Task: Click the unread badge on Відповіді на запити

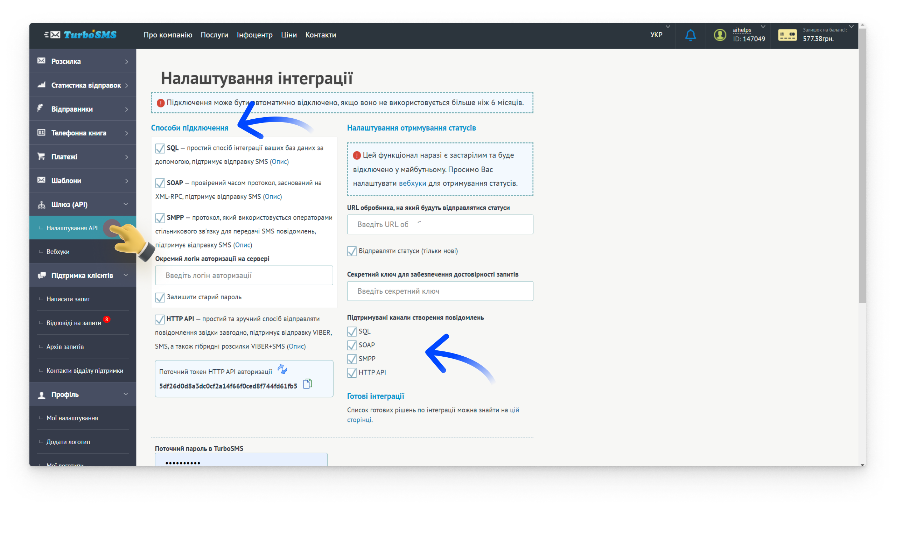Action: click(x=107, y=320)
